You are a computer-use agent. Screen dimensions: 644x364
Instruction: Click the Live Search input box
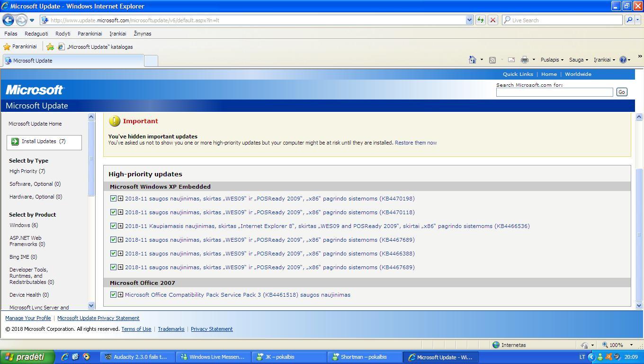562,20
